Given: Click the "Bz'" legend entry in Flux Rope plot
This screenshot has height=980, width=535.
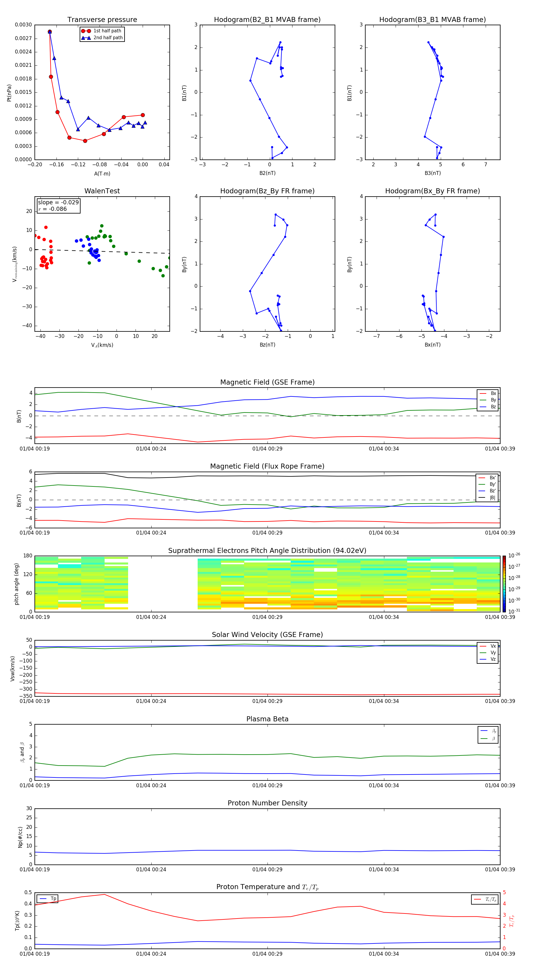Looking at the screenshot, I should click(487, 491).
